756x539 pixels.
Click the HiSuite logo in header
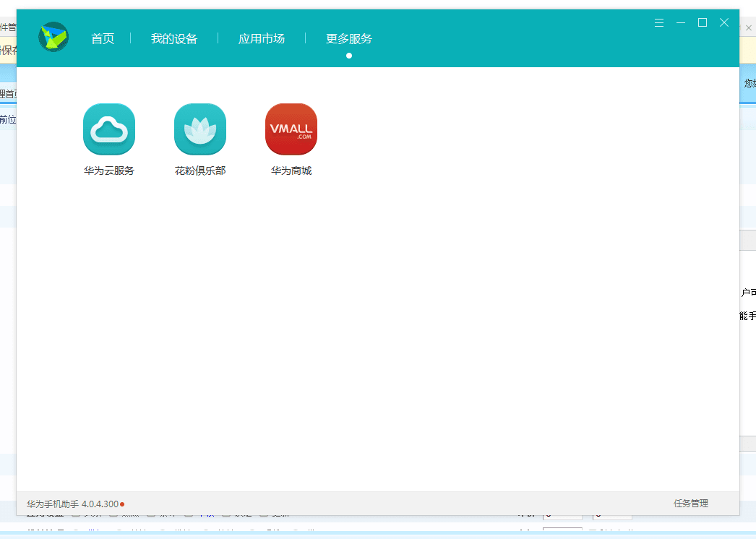coord(53,37)
